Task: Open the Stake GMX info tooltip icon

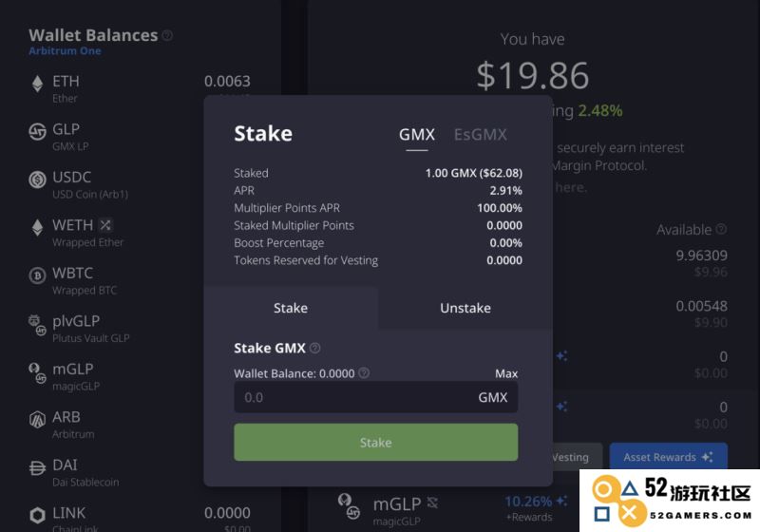Action: click(x=315, y=348)
